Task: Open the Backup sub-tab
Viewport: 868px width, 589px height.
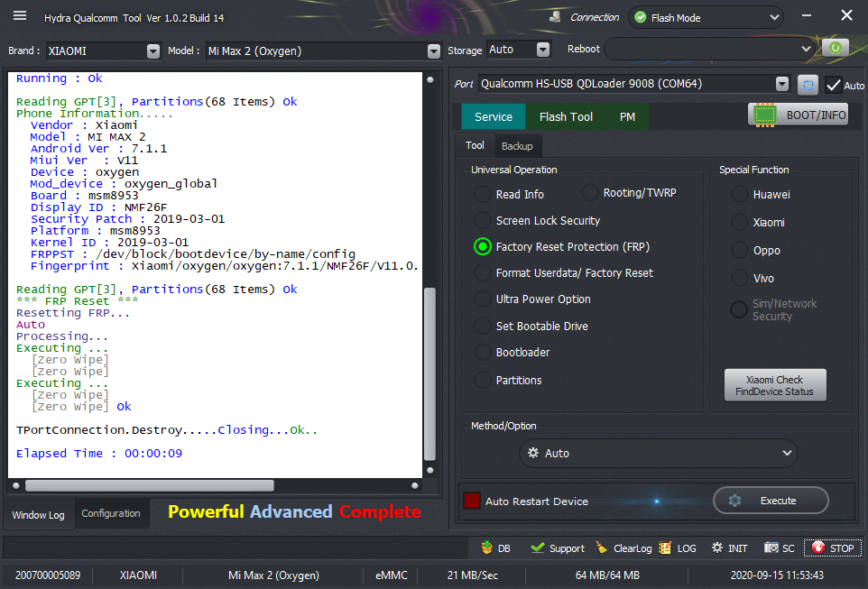Action: 517,146
